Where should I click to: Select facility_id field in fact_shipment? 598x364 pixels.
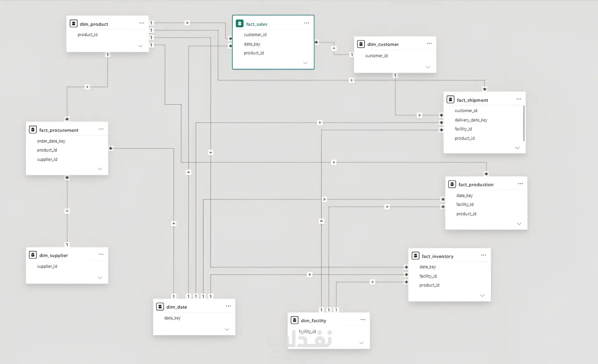[x=463, y=129]
